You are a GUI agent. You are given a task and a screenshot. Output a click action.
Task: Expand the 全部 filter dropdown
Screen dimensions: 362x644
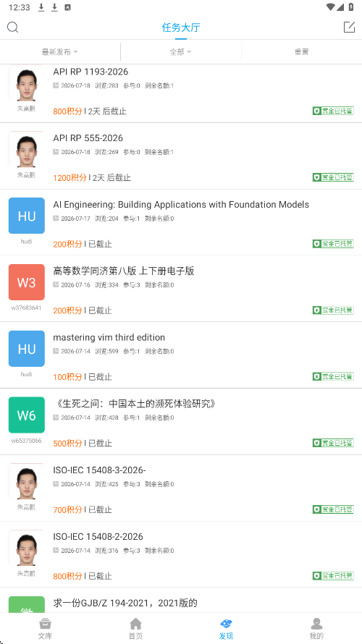click(181, 52)
